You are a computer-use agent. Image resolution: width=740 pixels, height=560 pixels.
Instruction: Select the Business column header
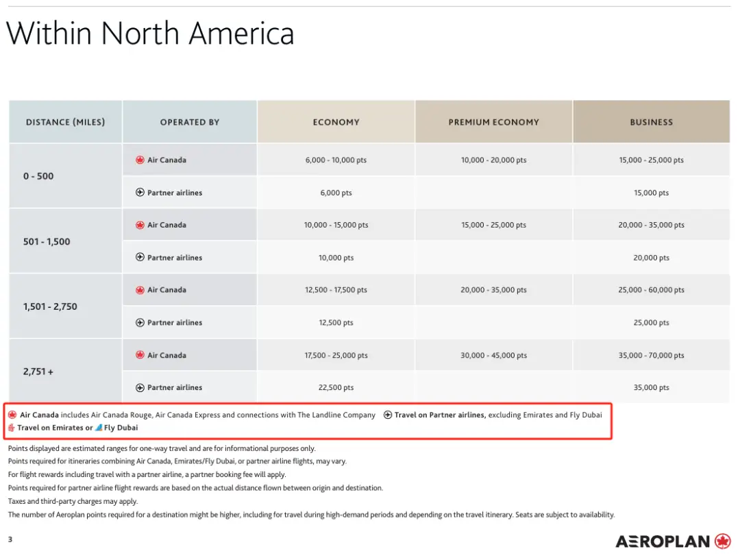651,122
